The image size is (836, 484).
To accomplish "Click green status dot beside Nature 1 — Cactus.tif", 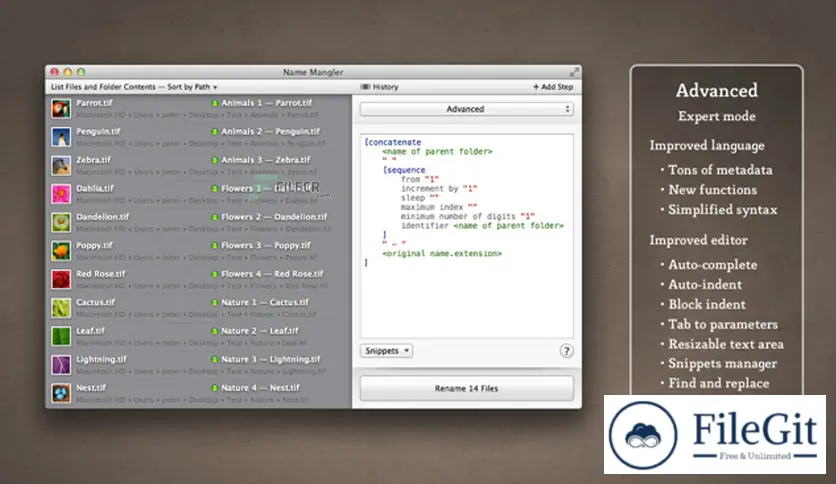I will pyautogui.click(x=214, y=303).
